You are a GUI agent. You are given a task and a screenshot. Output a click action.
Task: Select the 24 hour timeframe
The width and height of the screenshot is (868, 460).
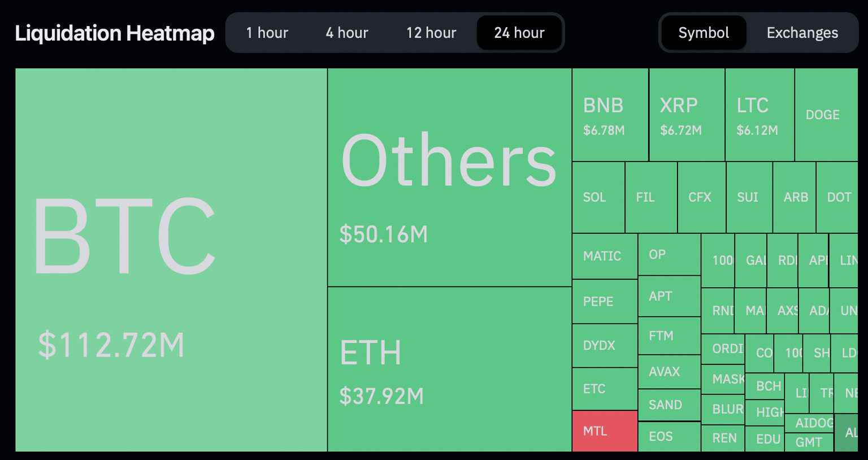(x=519, y=33)
